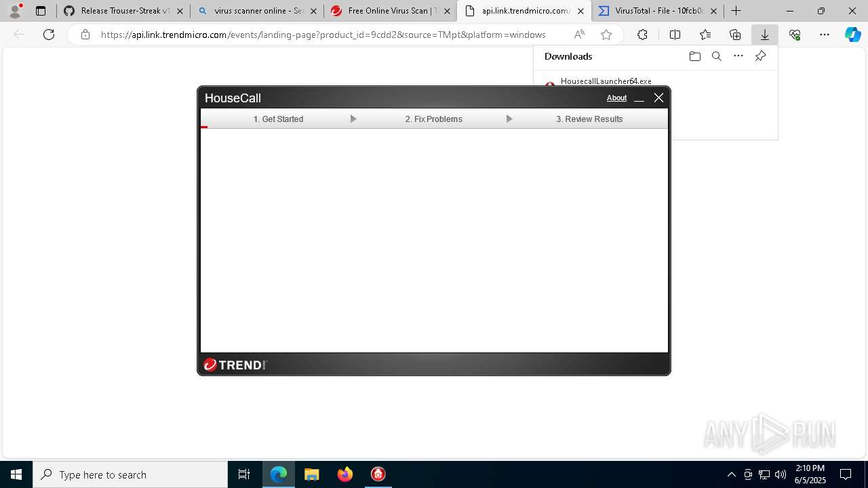Close the HouseCall window

[x=658, y=98]
